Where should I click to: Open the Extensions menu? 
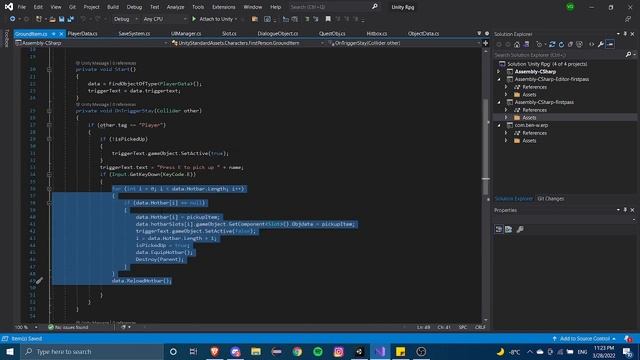pyautogui.click(x=224, y=7)
